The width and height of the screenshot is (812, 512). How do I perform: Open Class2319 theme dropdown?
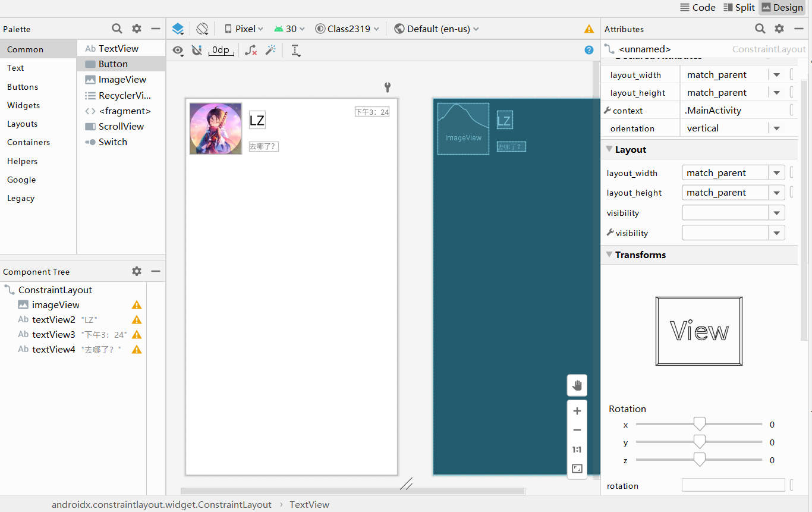[x=347, y=29]
